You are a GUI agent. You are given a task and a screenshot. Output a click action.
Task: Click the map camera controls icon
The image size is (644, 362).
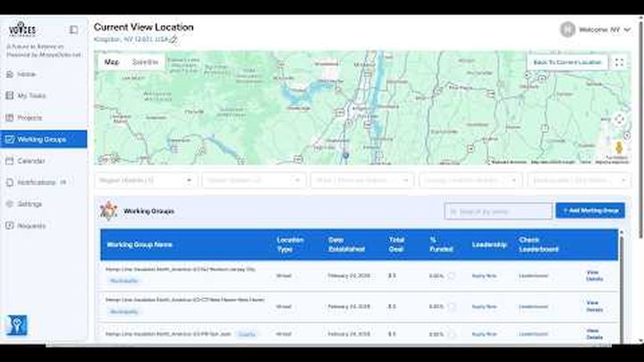tap(619, 120)
